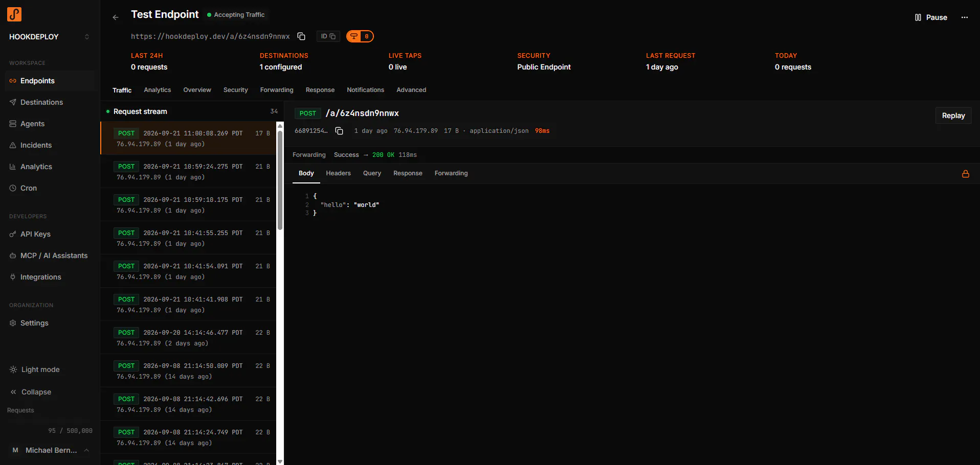Image resolution: width=980 pixels, height=465 pixels.
Task: Switch to the Notifications tab
Action: coord(365,90)
